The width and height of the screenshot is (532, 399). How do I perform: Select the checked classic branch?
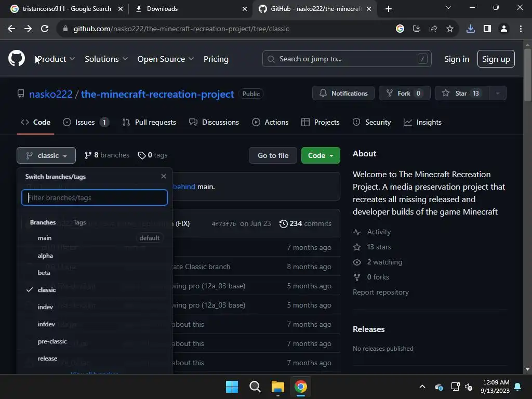[95, 290]
